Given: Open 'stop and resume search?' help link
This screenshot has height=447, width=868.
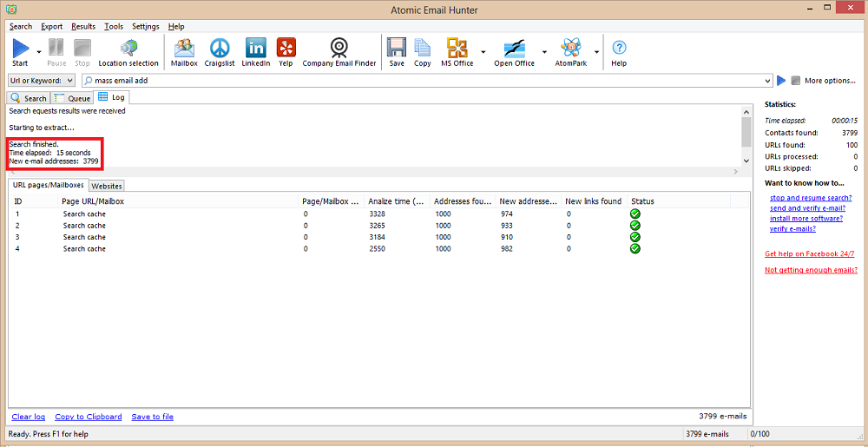Looking at the screenshot, I should [x=811, y=198].
